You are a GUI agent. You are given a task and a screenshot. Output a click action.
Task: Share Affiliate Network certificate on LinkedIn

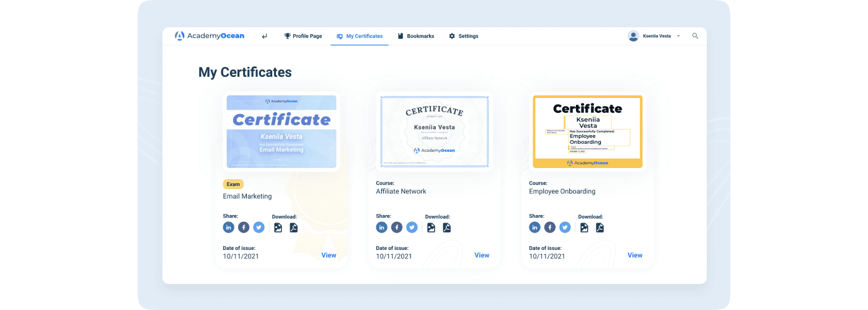(x=382, y=228)
